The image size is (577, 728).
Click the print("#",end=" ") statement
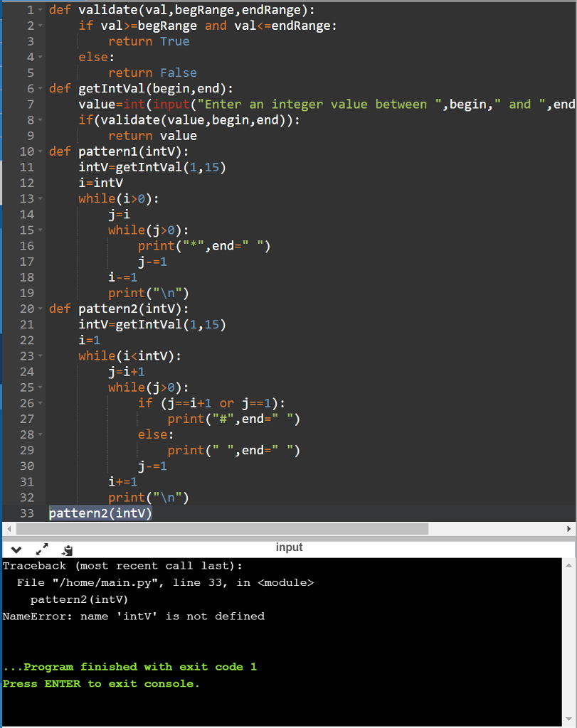pos(233,419)
